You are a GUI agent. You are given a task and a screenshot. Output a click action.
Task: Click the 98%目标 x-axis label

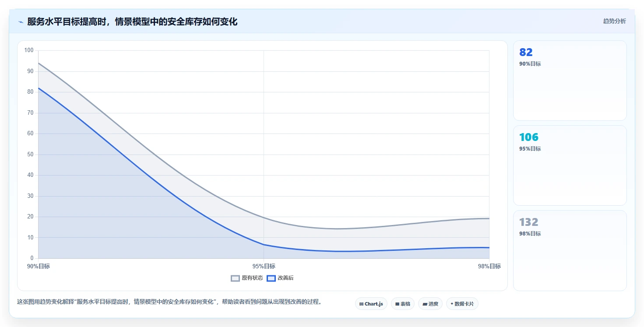489,266
